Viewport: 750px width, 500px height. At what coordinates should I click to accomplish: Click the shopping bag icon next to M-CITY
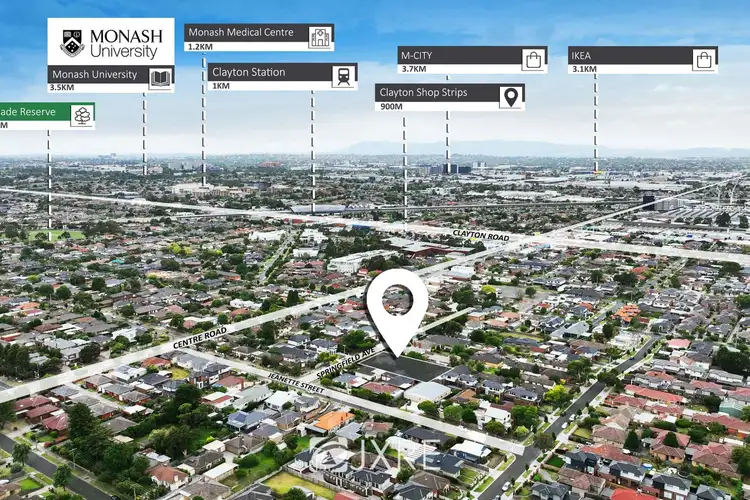click(x=533, y=59)
